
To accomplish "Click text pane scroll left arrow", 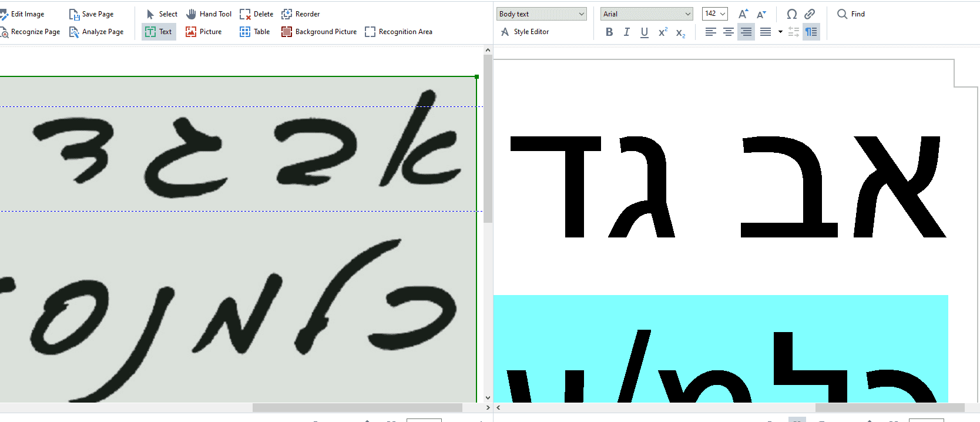I will (498, 407).
